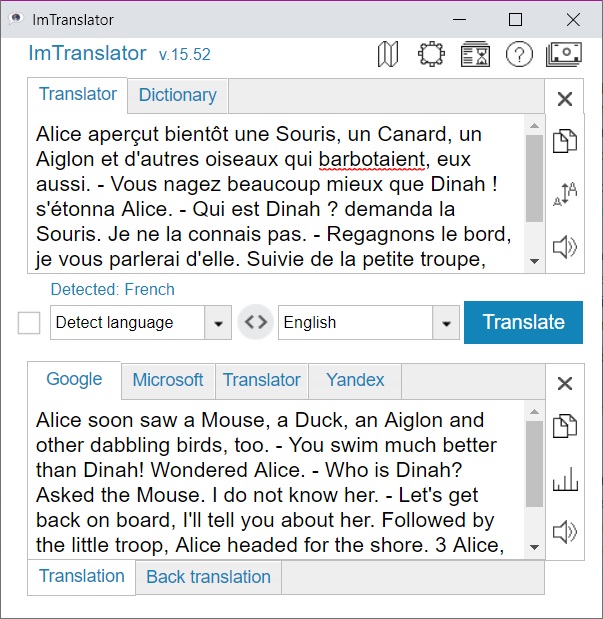This screenshot has width=603, height=619.
Task: Clear the source text with X button
Action: [x=565, y=98]
